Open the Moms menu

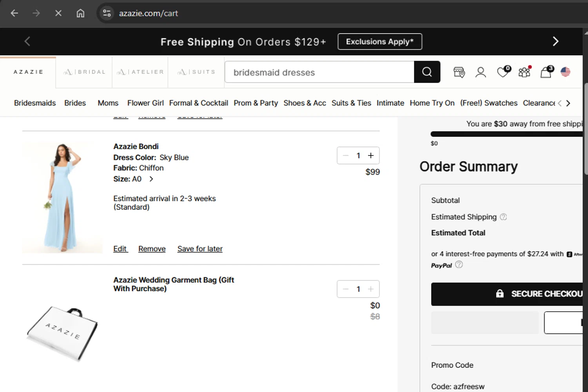pos(108,103)
